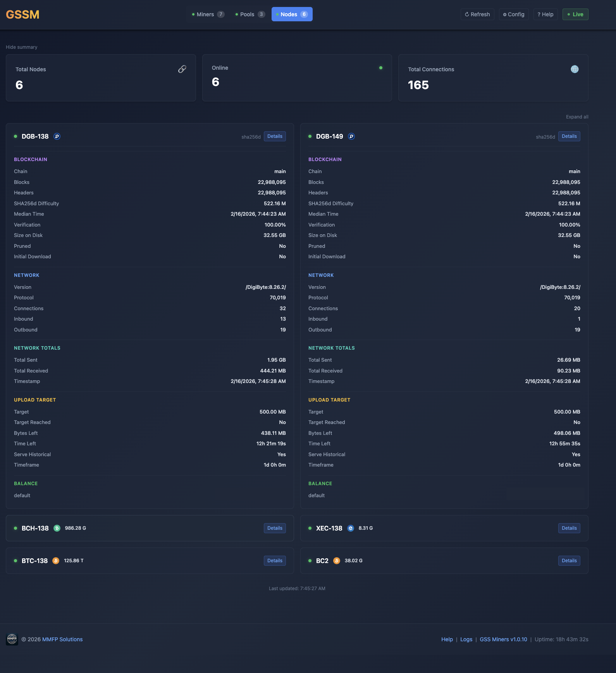
Task: Click the DigiByte coin icon beside DGB-149
Action: [x=351, y=136]
